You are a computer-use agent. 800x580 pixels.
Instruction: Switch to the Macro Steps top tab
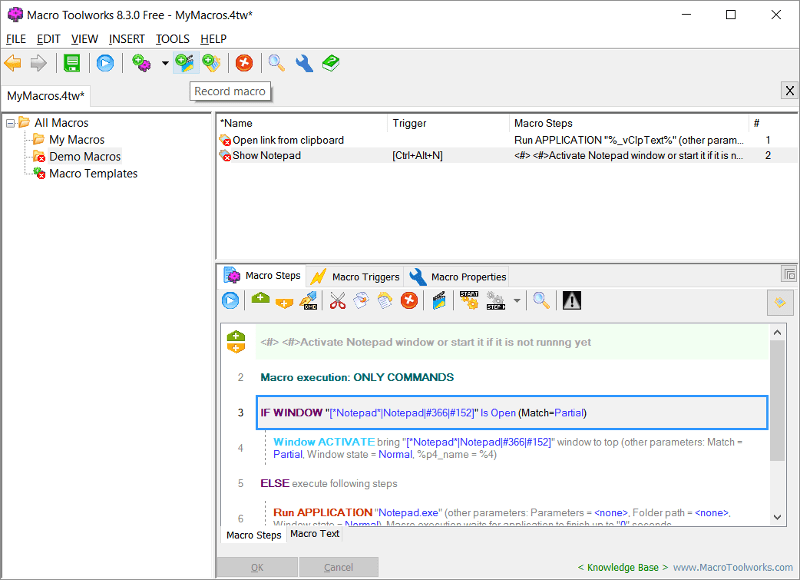tap(263, 276)
